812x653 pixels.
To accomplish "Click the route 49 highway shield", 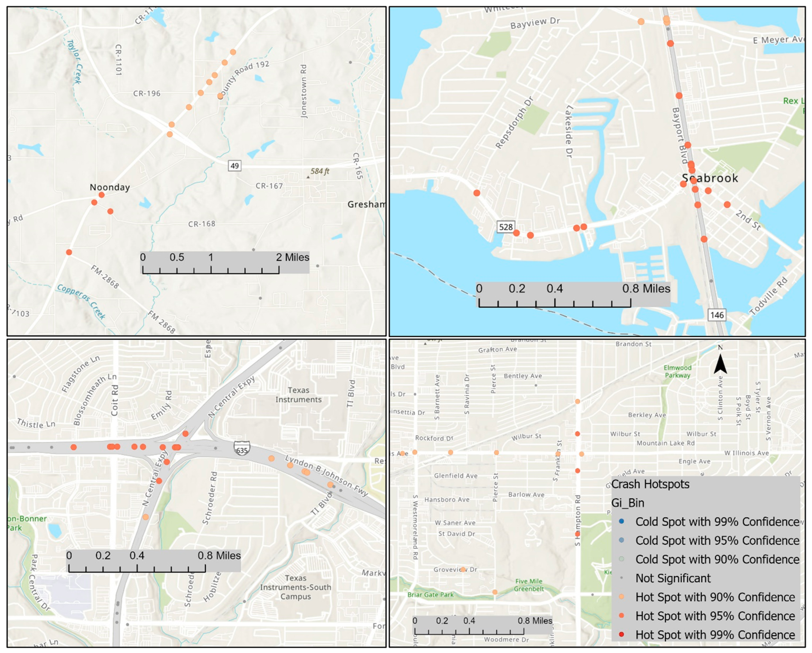I will 234,166.
